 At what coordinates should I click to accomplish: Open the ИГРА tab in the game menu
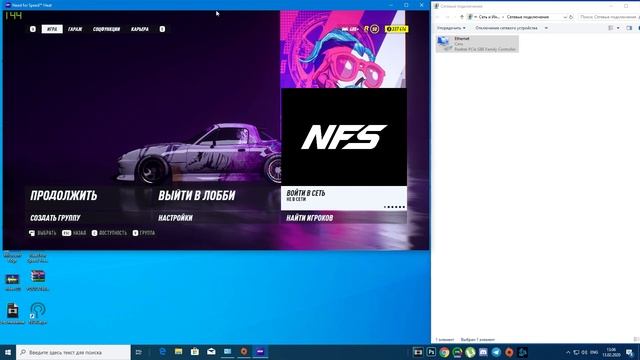[x=52, y=29]
